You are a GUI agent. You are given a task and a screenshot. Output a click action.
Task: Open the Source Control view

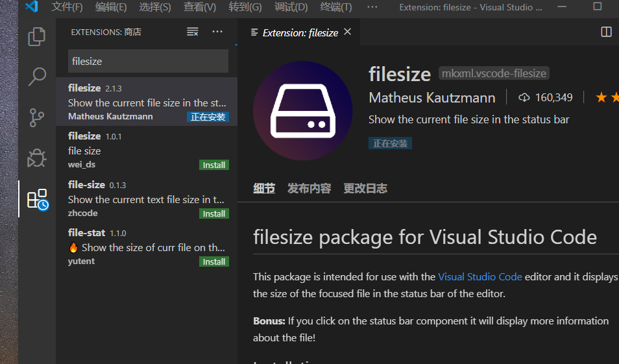37,117
